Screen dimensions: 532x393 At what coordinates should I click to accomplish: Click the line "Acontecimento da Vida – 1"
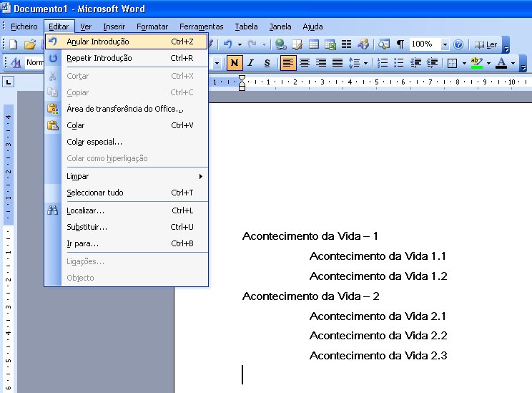click(x=310, y=236)
